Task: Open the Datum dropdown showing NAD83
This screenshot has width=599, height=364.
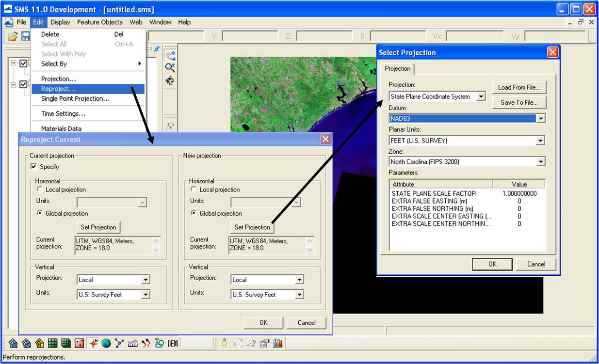Action: coord(540,119)
